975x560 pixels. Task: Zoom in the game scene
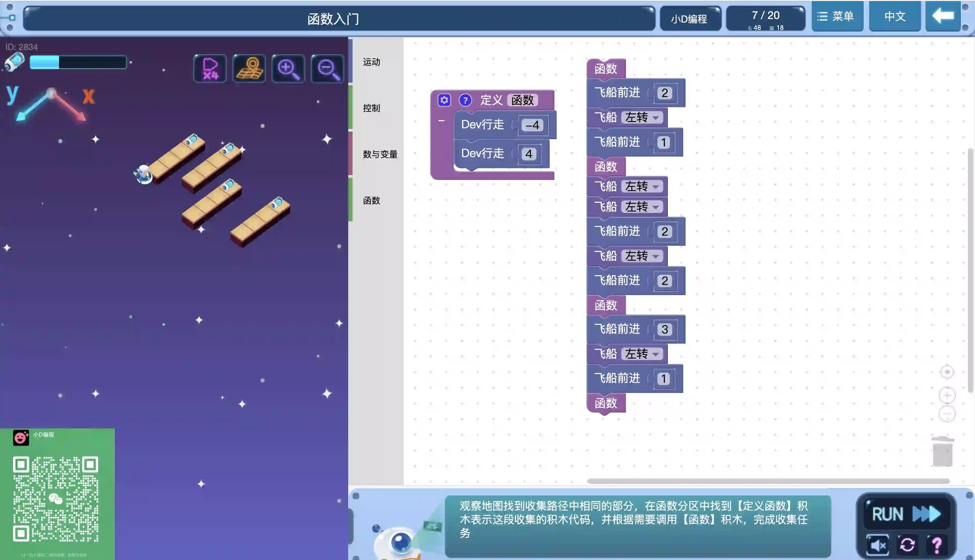[288, 69]
